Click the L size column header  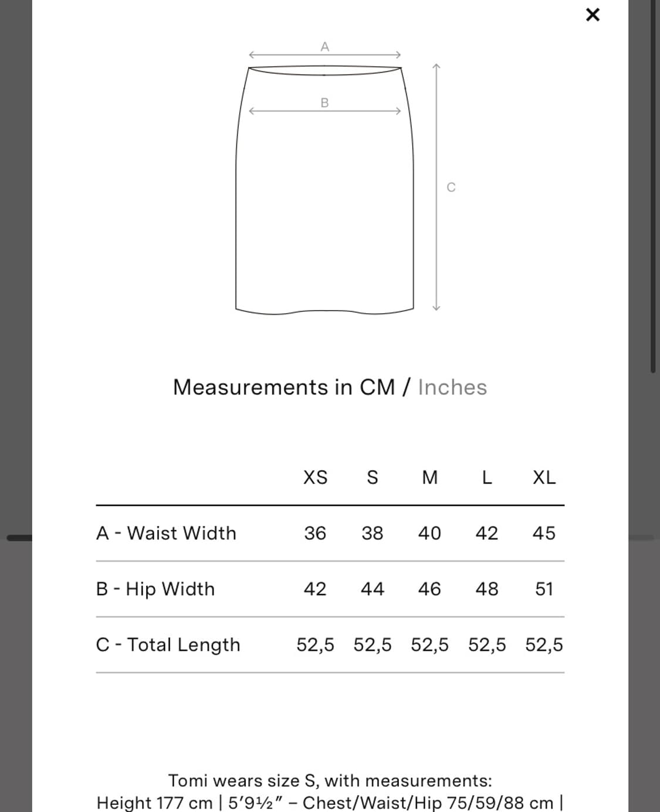(486, 478)
